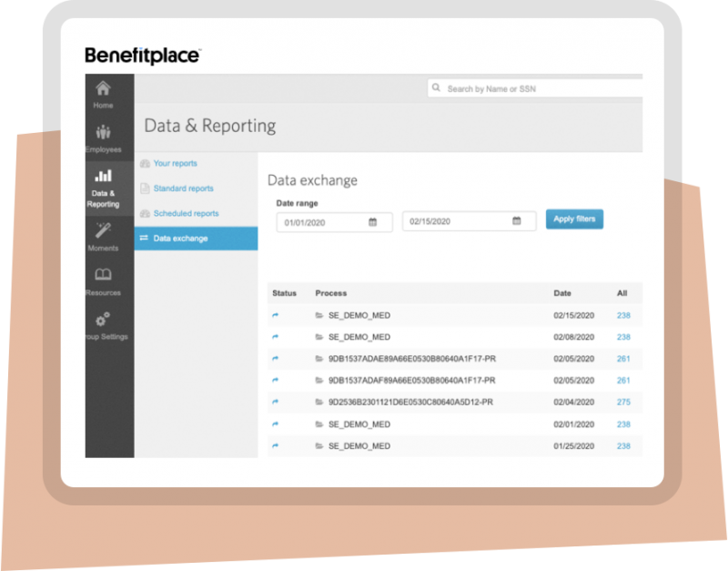This screenshot has height=571, width=728.
Task: Click the Status column header
Action: click(284, 293)
